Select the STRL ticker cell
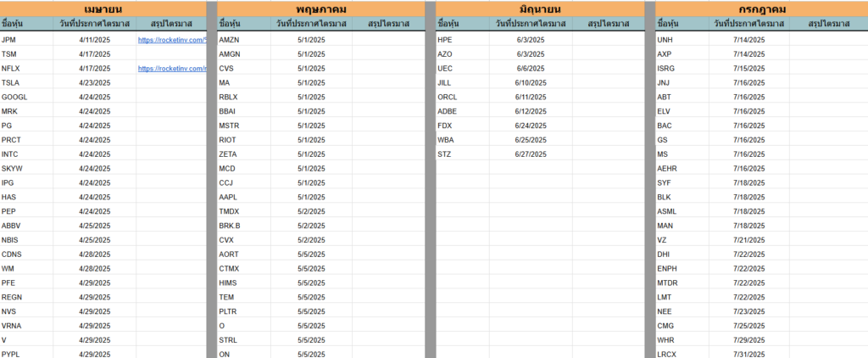This screenshot has width=868, height=358. pyautogui.click(x=244, y=340)
